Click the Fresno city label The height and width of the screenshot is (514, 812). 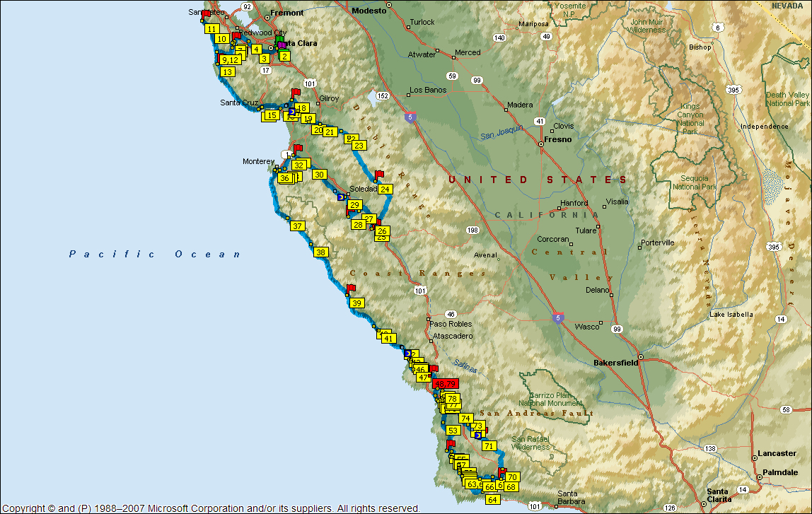[x=557, y=140]
